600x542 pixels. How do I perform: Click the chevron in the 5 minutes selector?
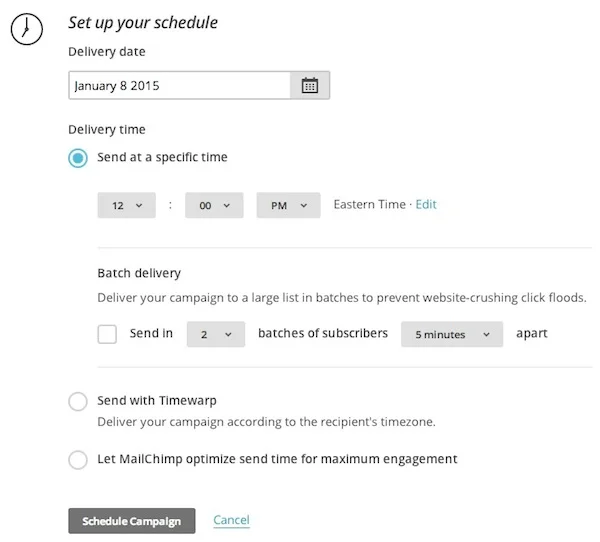[x=486, y=335]
